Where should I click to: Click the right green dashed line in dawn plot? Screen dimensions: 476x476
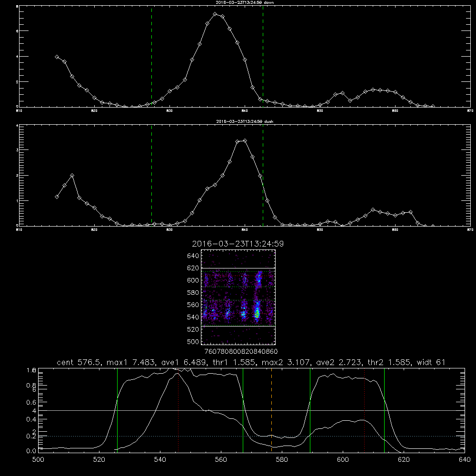263,57
